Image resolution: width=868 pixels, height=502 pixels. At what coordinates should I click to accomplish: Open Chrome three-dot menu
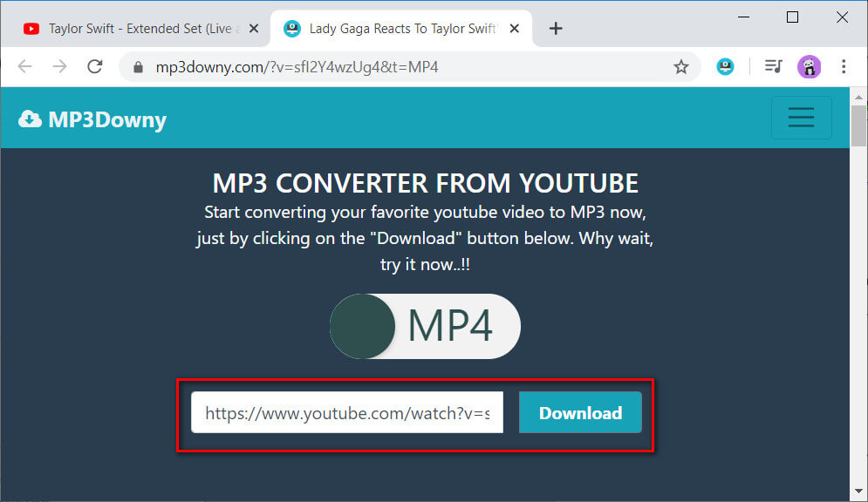[x=844, y=67]
